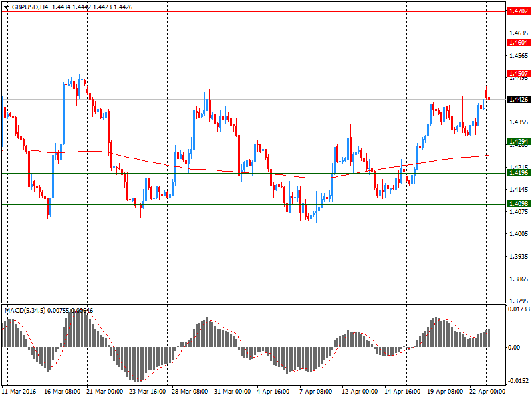This screenshot has height=399, width=532.
Task: Click the 1.4355 price scale value
Action: click(519, 122)
